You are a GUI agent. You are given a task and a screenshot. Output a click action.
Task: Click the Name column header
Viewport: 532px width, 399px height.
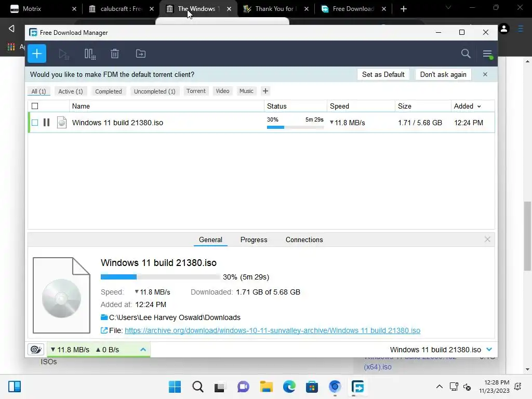(166, 106)
